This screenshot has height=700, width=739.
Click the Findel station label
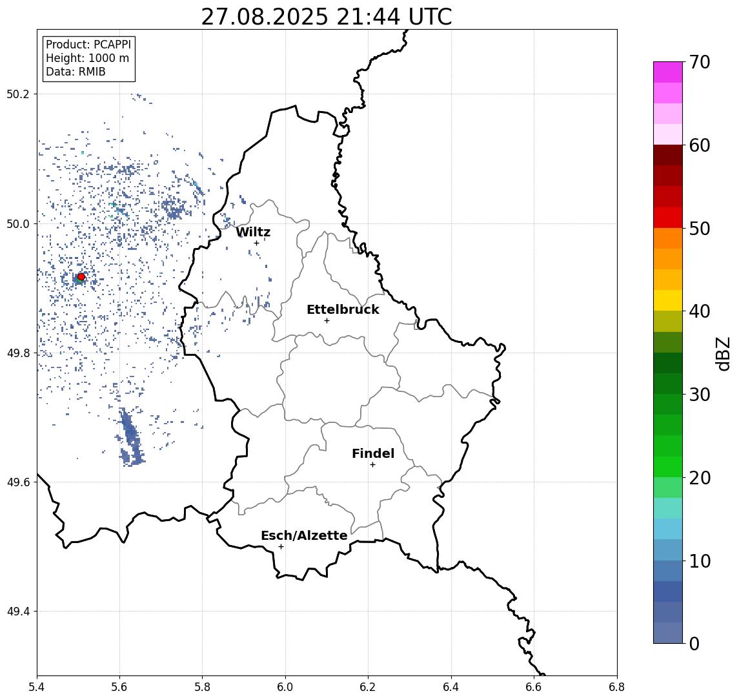coord(373,453)
